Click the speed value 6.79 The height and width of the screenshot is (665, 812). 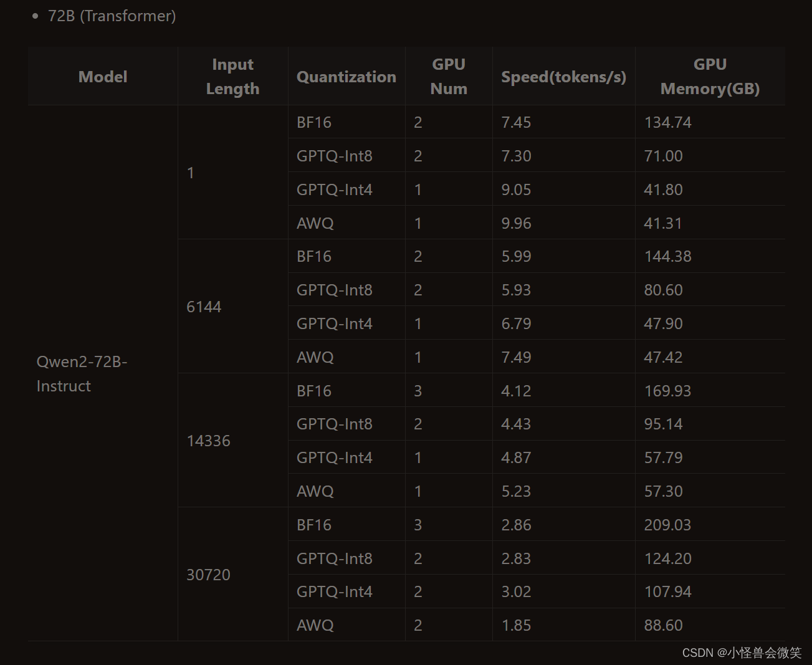click(x=516, y=323)
